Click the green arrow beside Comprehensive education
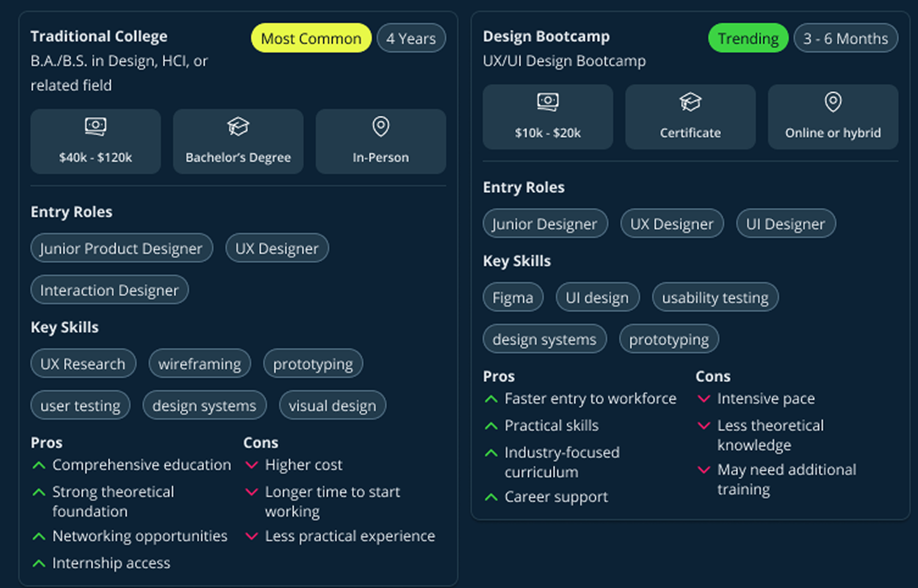Screen dimensions: 918x588 [x=39, y=465]
